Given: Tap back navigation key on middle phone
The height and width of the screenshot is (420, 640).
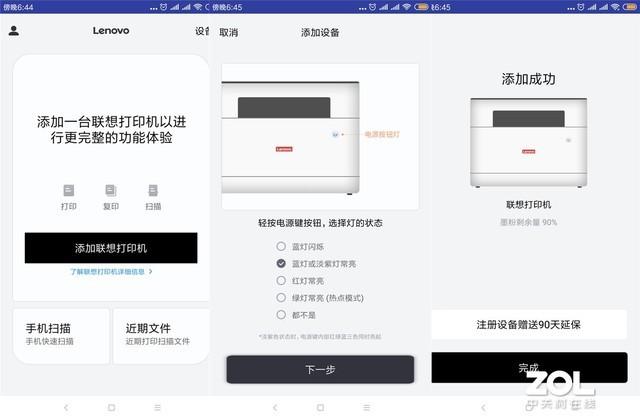Looking at the screenshot, I should 275,407.
